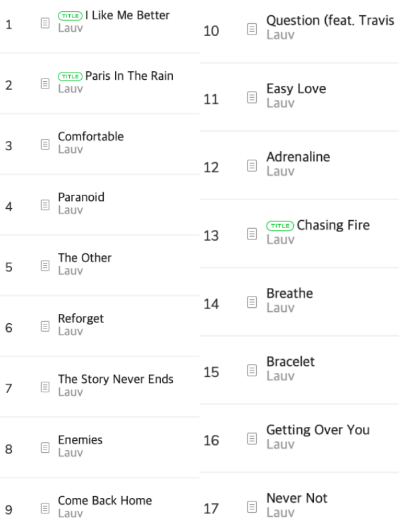Open lyrics icon for Enemies

pos(45,448)
